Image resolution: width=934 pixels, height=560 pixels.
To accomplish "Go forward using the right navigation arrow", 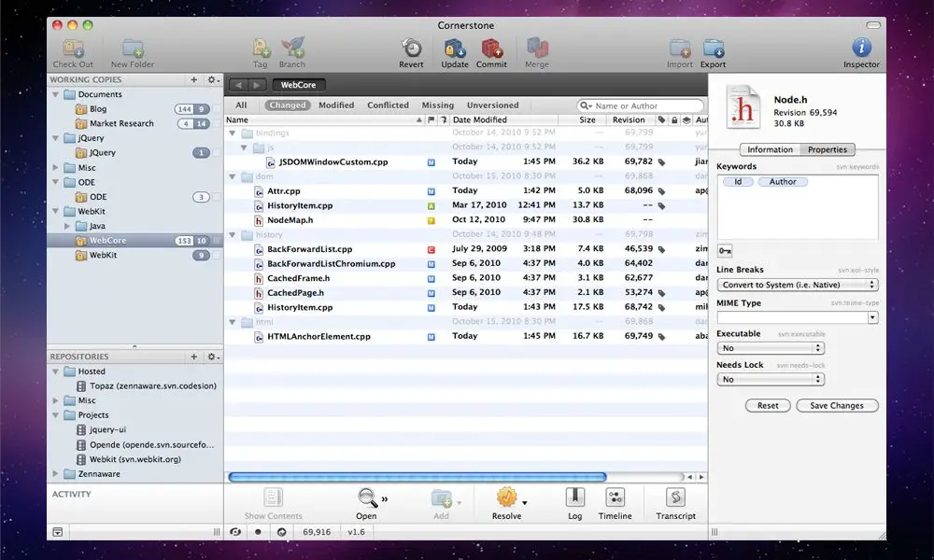I will pos(257,85).
